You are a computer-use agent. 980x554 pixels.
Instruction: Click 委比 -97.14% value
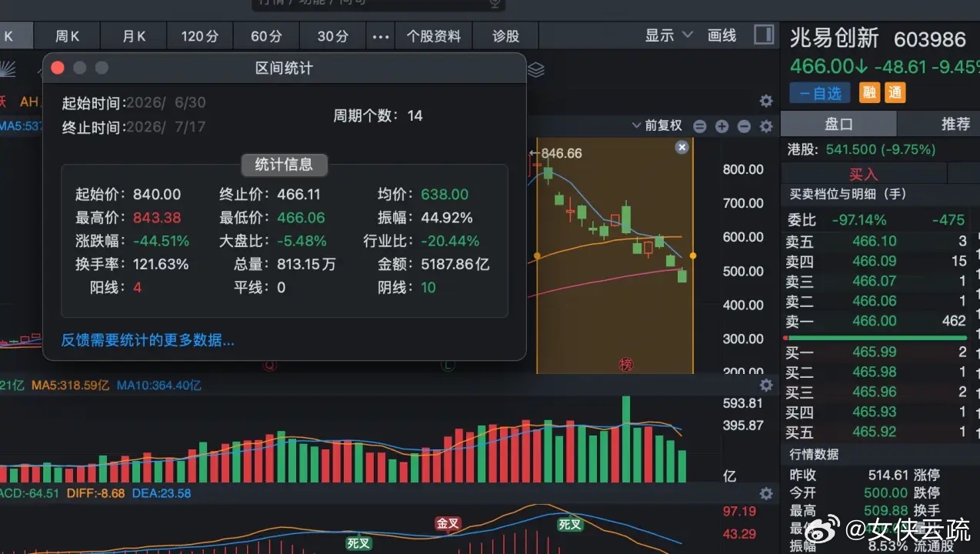coord(858,220)
